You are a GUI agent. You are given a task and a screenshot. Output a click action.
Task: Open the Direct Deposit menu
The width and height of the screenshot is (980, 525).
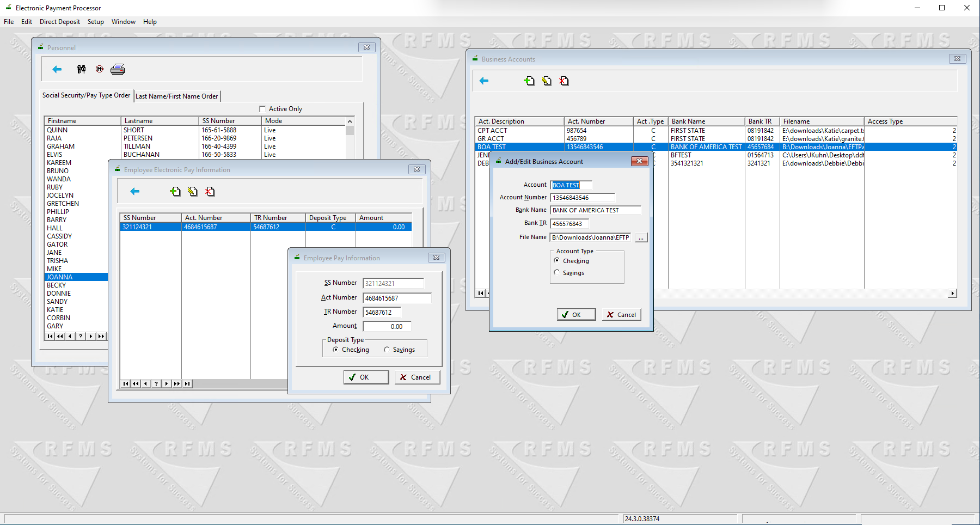pyautogui.click(x=59, y=22)
